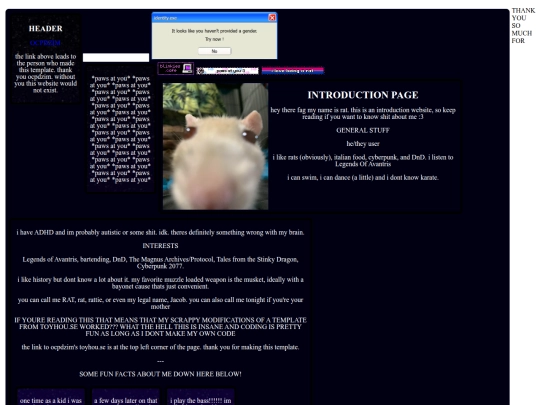Click the '*paws at you*' repeated text block
The image size is (540, 405).
tap(120, 129)
